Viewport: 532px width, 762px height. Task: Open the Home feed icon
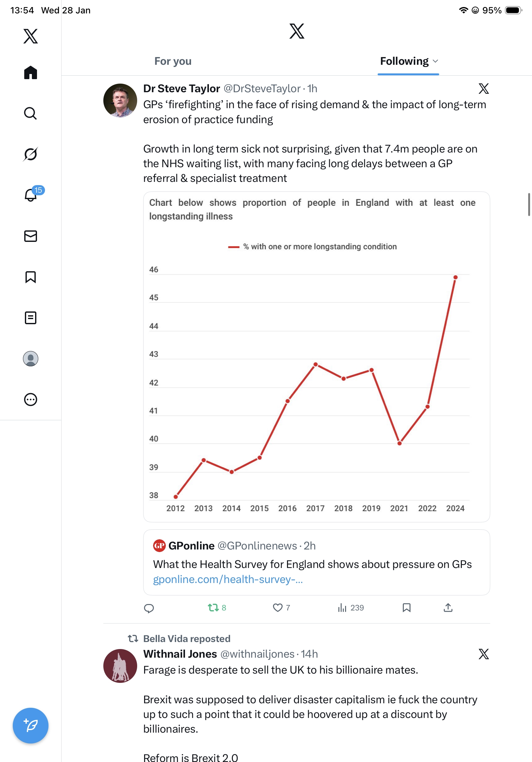[x=31, y=72]
